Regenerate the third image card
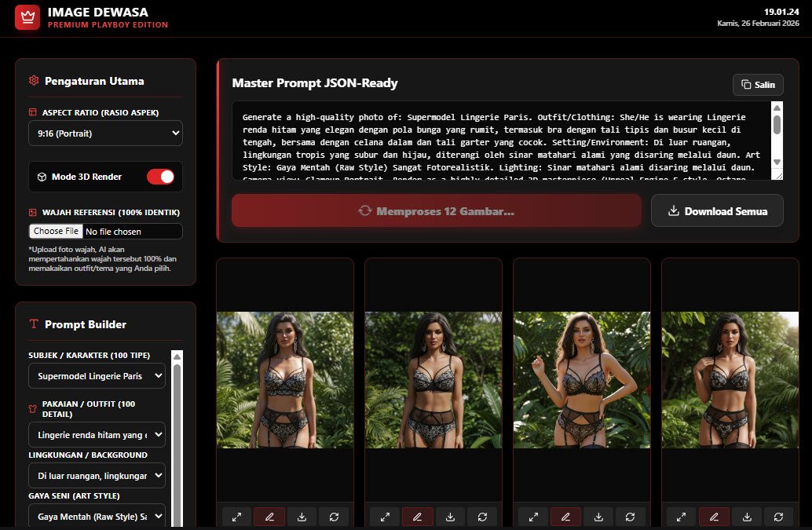812x530 pixels. (x=631, y=517)
